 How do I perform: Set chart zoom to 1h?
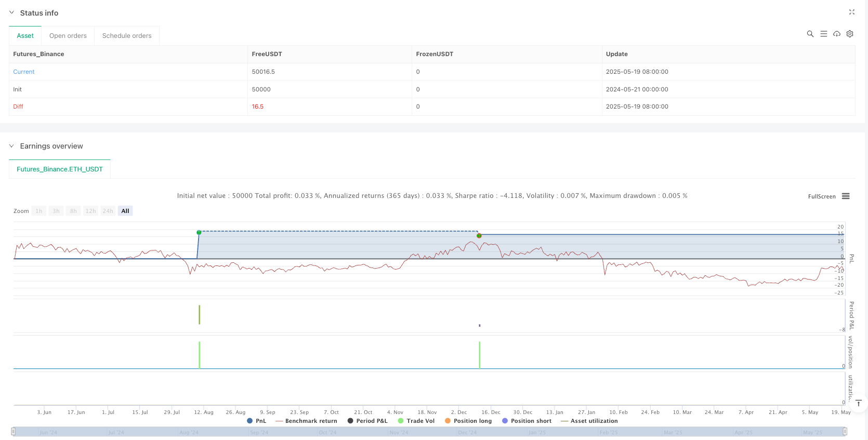(39, 211)
